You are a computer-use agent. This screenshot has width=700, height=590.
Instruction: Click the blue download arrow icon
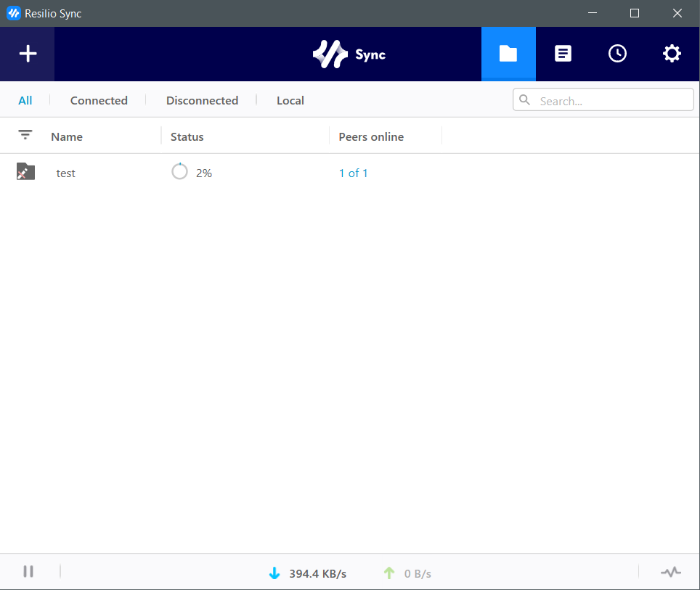coord(274,573)
